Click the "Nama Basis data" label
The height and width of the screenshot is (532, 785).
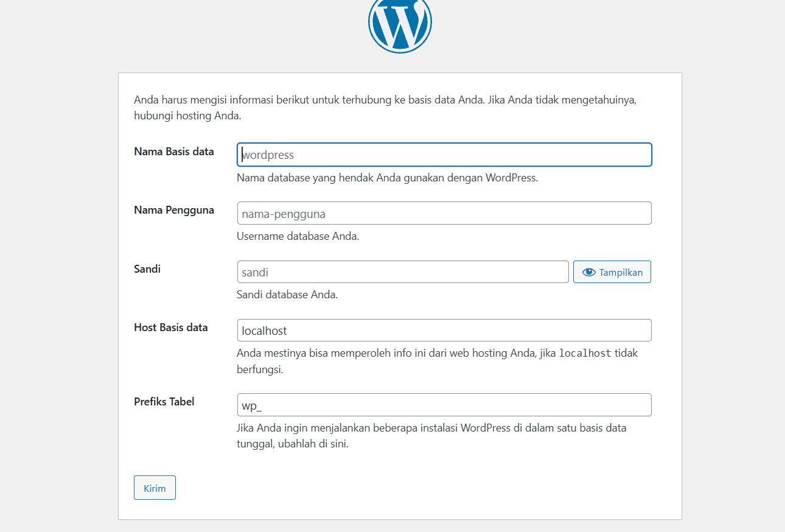[x=173, y=152]
